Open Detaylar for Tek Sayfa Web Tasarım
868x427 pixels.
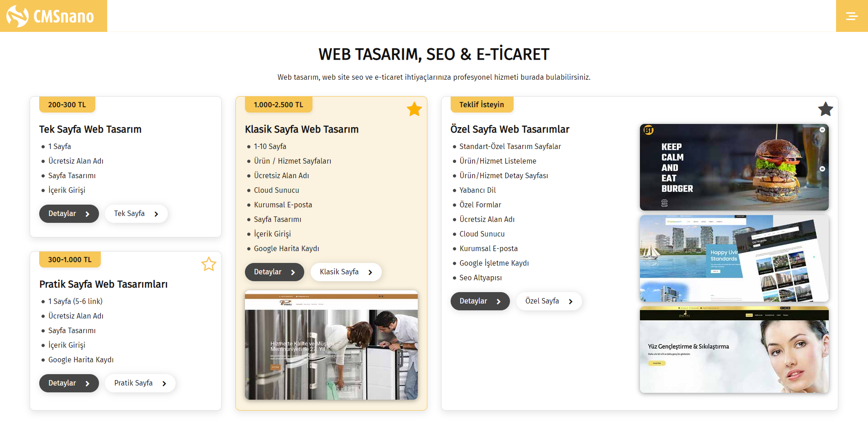[x=69, y=214]
